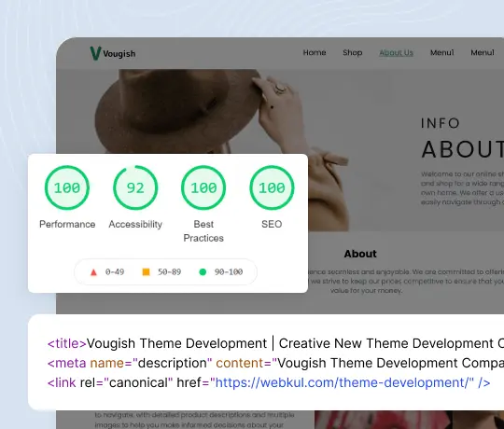Click the INFO heading in the banner
Image resolution: width=504 pixels, height=429 pixels.
(x=441, y=123)
